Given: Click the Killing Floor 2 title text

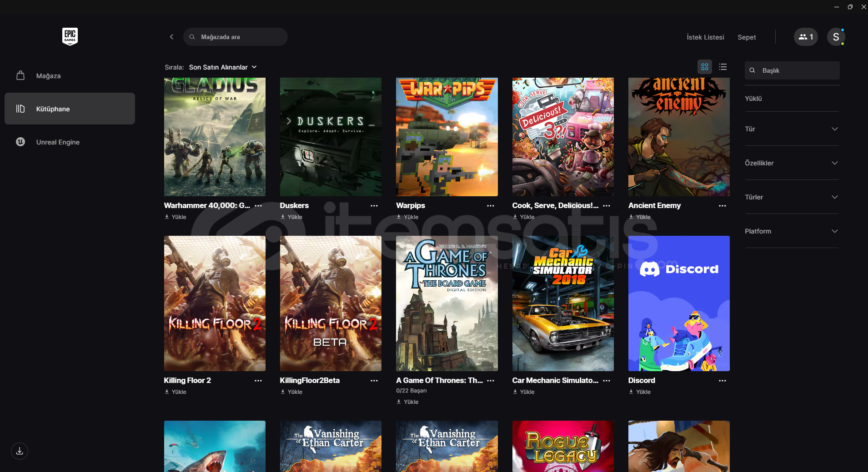Looking at the screenshot, I should pyautogui.click(x=187, y=381).
